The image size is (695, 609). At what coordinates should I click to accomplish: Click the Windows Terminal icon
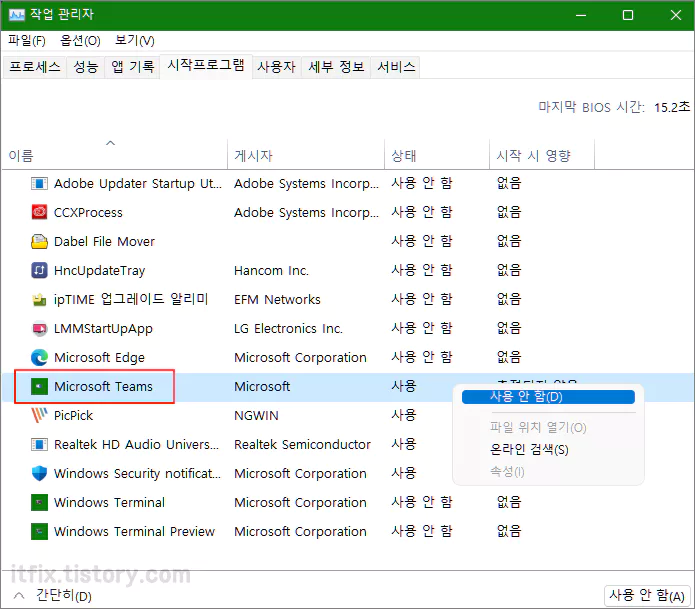[x=39, y=502]
